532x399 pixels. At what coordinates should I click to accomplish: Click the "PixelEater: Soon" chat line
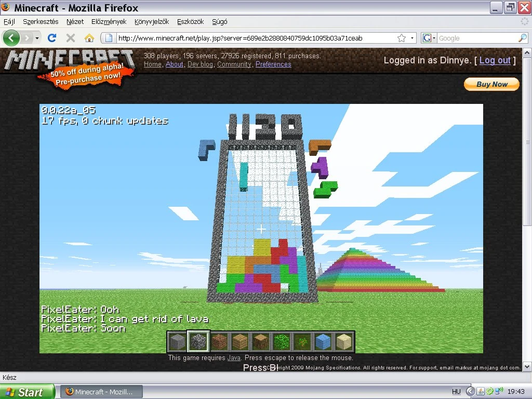[83, 328]
